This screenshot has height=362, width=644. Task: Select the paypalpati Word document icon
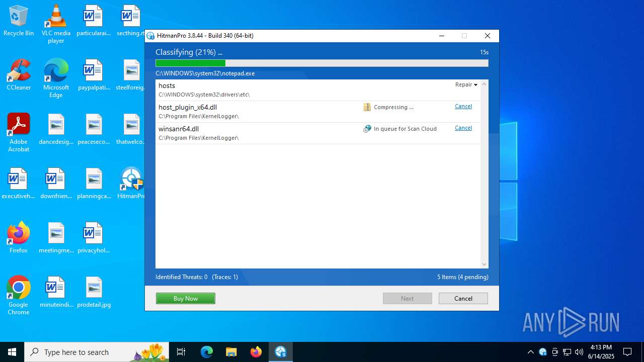coord(93,75)
